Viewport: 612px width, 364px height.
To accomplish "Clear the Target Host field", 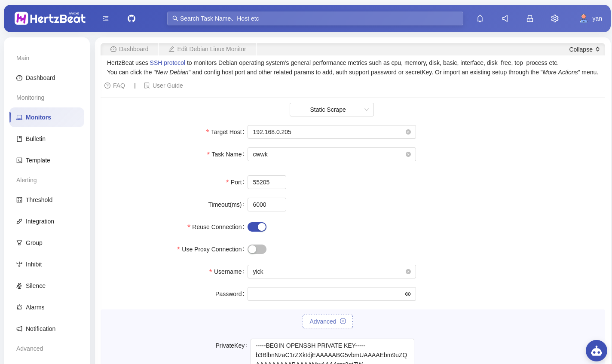I will pyautogui.click(x=408, y=132).
